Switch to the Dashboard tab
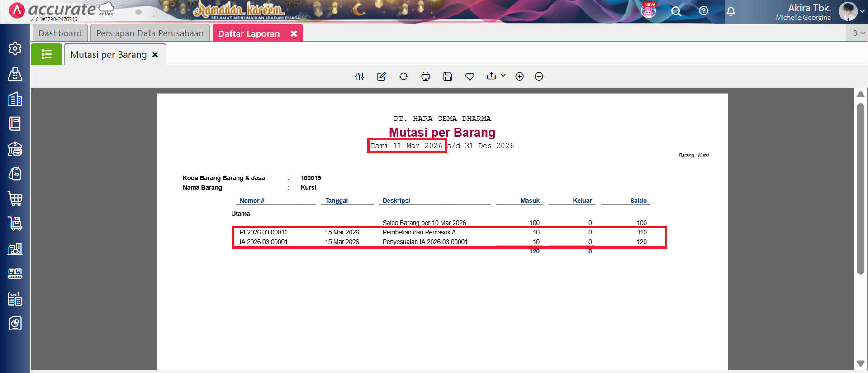 60,33
